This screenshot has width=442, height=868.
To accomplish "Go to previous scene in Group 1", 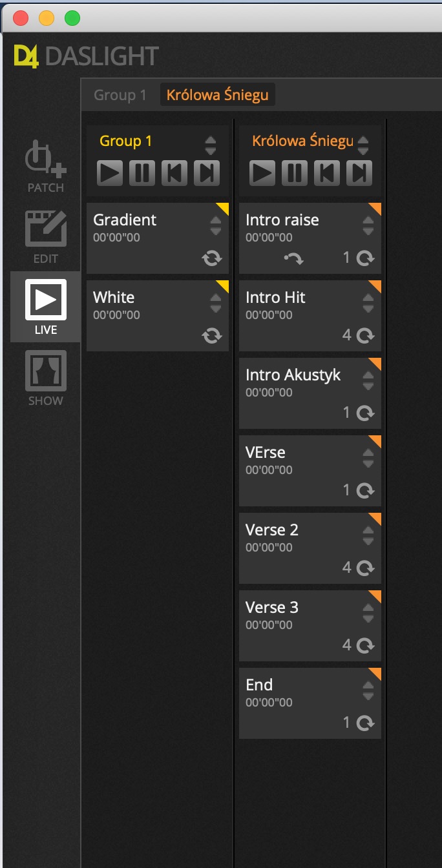I will (174, 173).
